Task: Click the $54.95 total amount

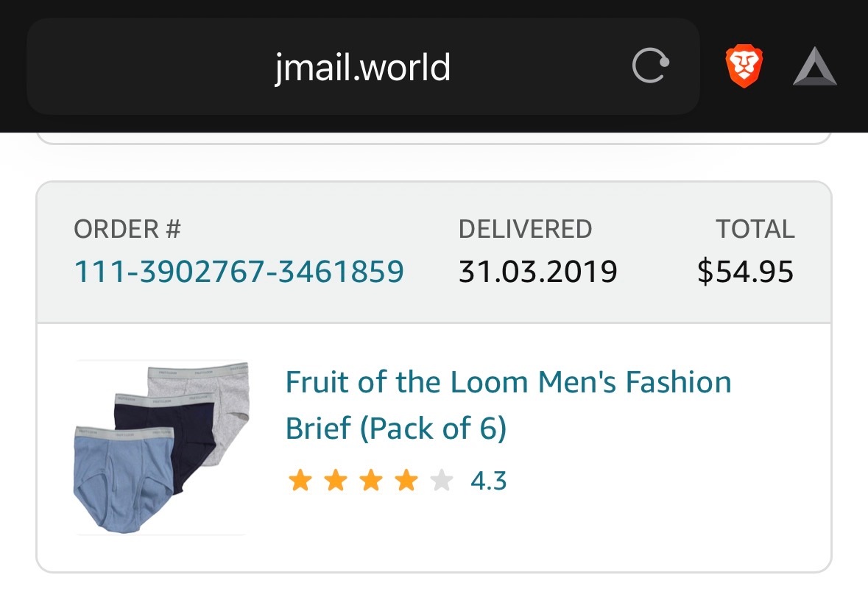Action: 745,272
